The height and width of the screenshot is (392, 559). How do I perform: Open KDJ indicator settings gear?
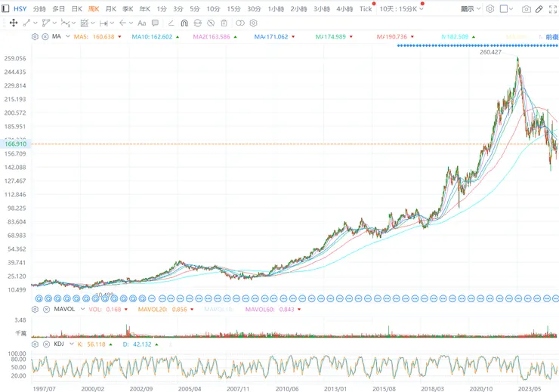(35, 344)
